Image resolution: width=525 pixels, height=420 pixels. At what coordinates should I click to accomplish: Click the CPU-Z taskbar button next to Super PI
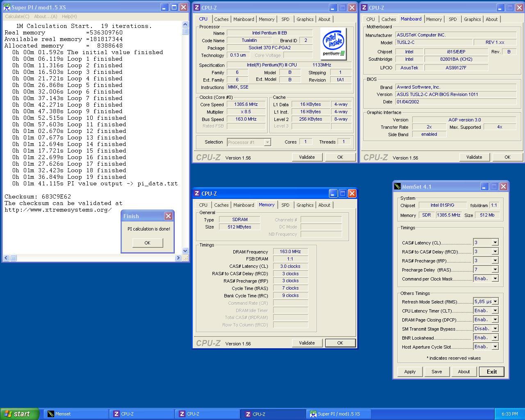tap(273, 414)
